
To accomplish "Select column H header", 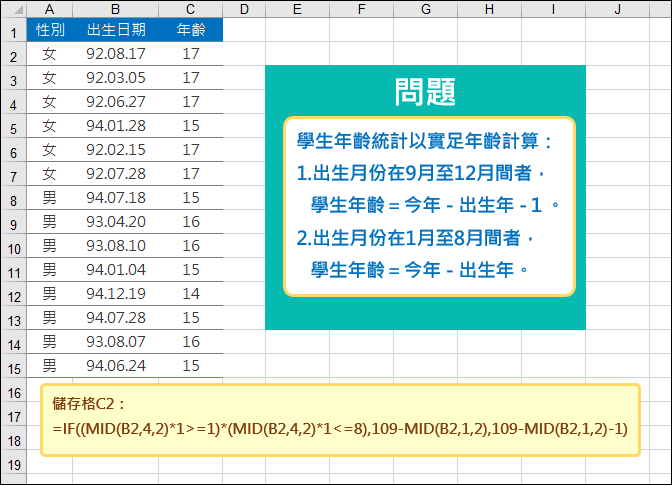I will click(x=489, y=9).
